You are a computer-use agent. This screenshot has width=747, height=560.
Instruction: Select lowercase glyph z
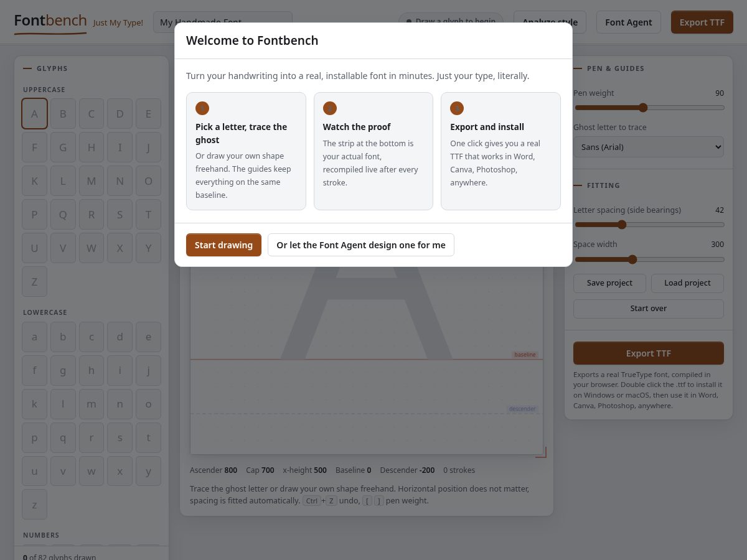34,505
